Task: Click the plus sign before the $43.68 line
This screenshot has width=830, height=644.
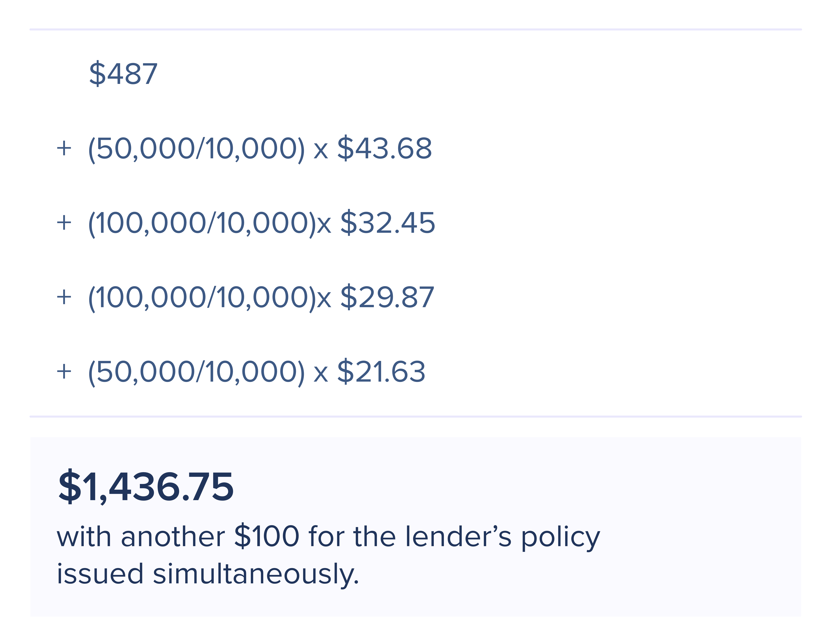Action: pyautogui.click(x=64, y=148)
